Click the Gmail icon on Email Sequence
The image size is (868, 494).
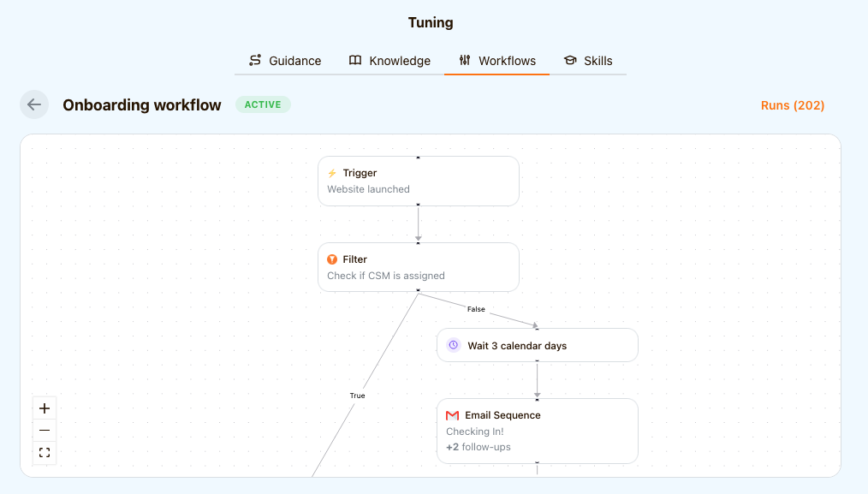tap(453, 415)
